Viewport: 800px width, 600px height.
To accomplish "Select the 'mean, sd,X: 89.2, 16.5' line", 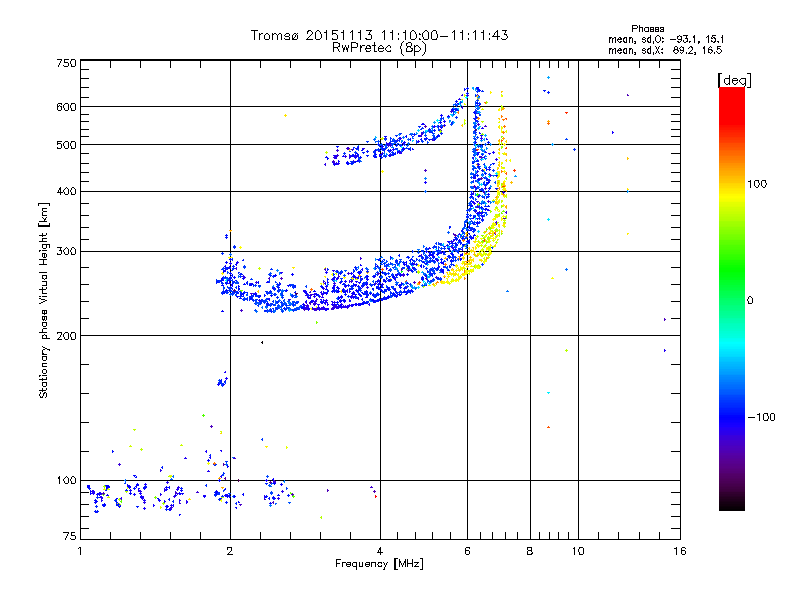I will pyautogui.click(x=665, y=50).
